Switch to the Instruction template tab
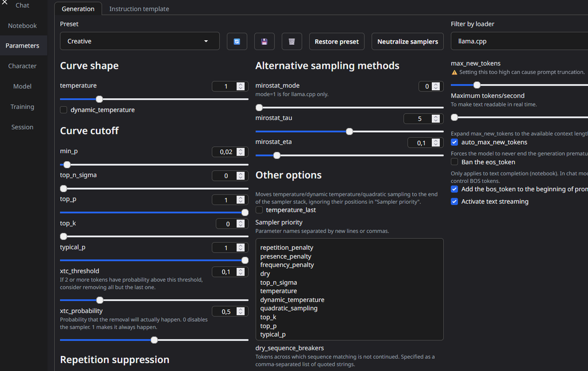588x371 pixels. tap(139, 9)
